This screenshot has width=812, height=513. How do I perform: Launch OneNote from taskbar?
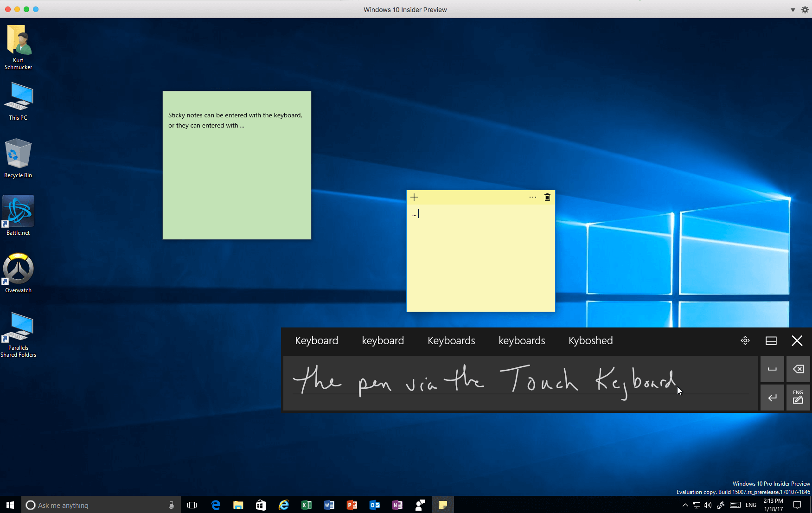pos(397,505)
